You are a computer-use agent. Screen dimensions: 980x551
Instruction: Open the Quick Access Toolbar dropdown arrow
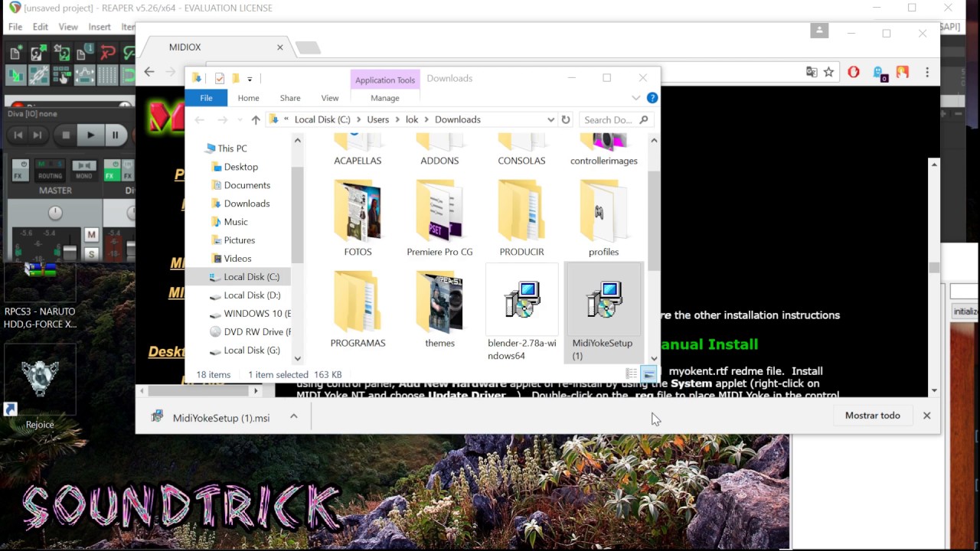pyautogui.click(x=250, y=79)
